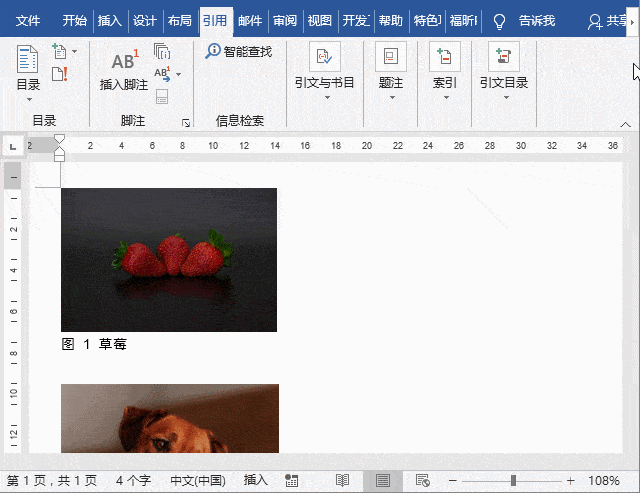Expand the Add Text dropdown arrow
This screenshot has width=640, height=493.
click(x=74, y=51)
